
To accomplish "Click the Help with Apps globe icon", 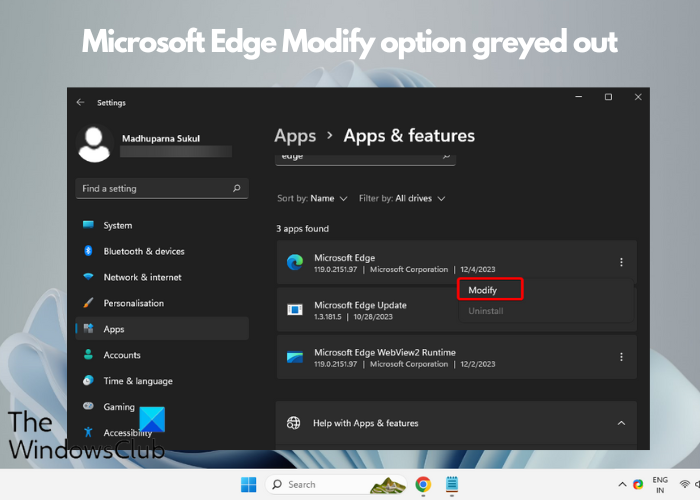I will tap(293, 422).
